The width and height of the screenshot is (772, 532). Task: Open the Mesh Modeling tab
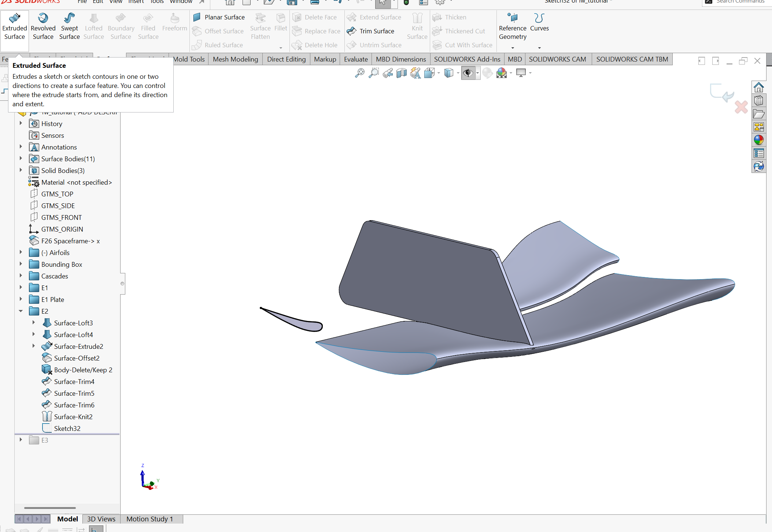(235, 59)
